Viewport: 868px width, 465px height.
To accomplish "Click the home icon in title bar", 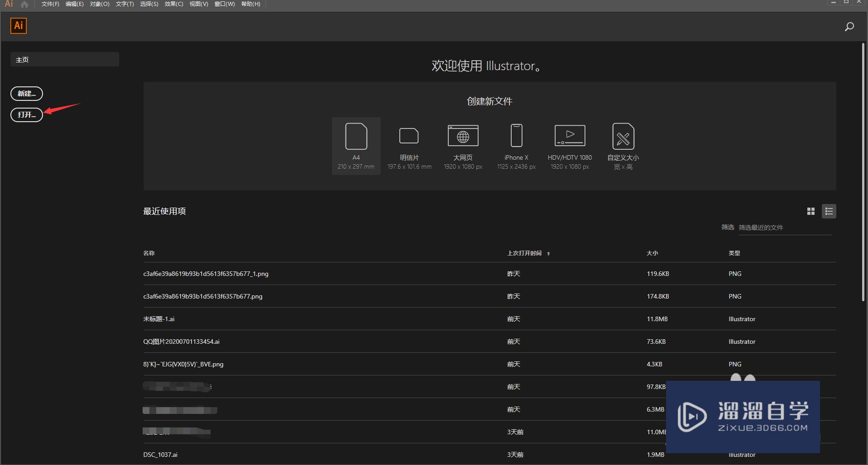I will (x=24, y=4).
